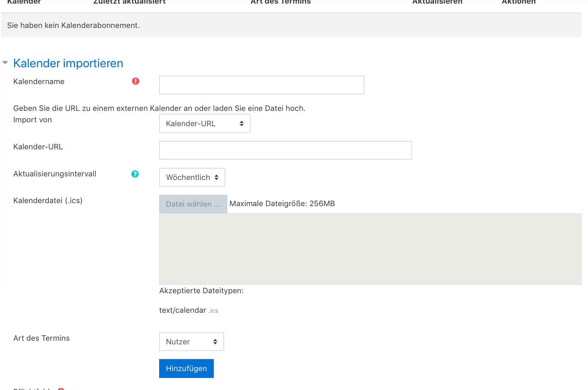Focus the Kalender-URL input field
The image size is (588, 390).
[285, 150]
